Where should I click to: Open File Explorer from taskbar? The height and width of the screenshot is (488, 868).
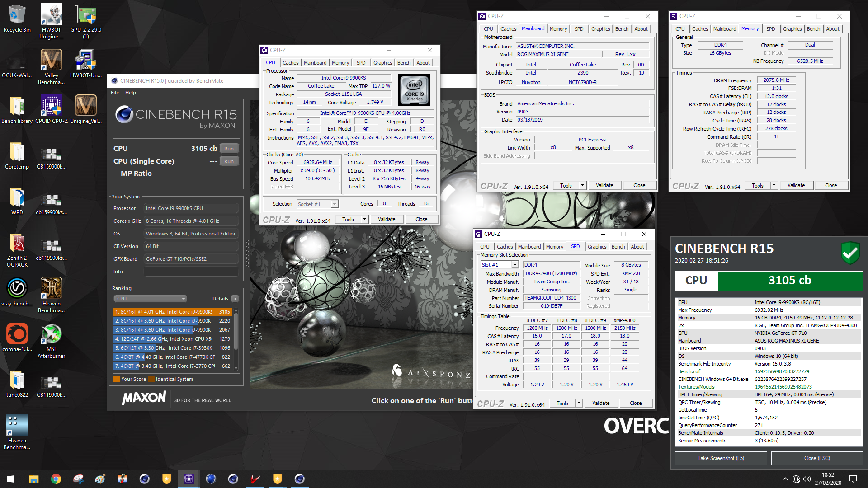point(33,479)
